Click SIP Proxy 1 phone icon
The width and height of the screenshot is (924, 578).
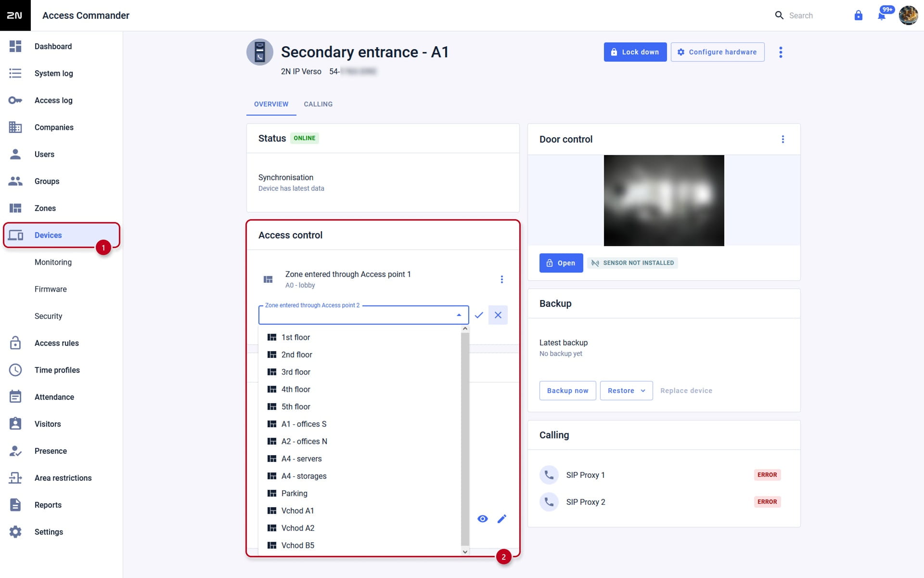tap(549, 475)
